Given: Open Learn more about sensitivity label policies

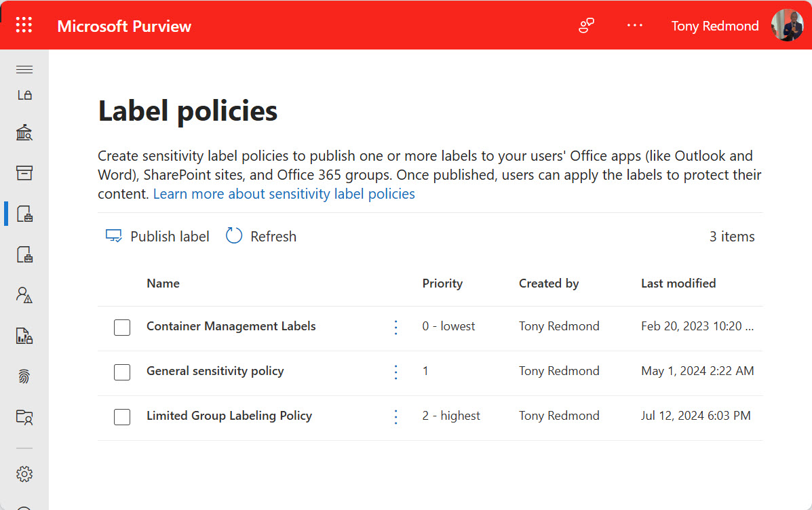Looking at the screenshot, I should click(x=284, y=194).
